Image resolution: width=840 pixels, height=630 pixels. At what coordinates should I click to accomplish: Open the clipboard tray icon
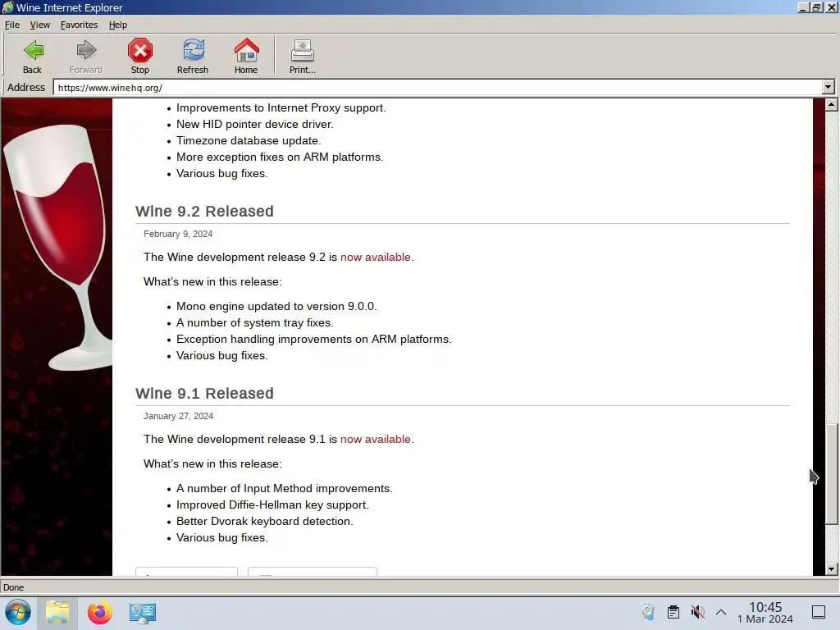[x=673, y=612]
